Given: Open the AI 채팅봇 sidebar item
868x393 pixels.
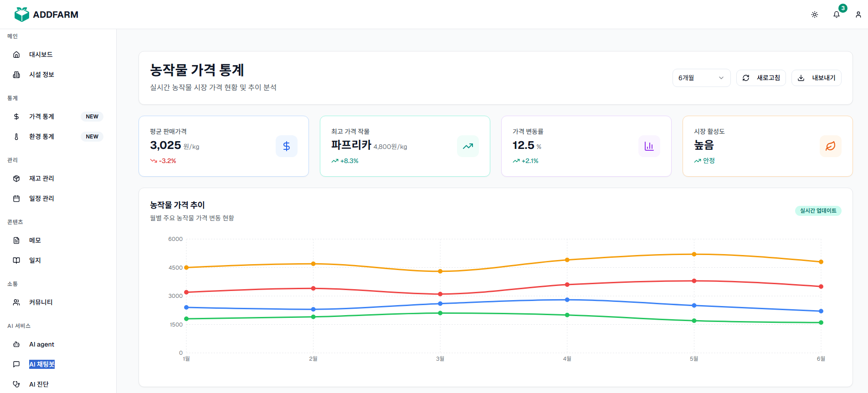Looking at the screenshot, I should [41, 364].
